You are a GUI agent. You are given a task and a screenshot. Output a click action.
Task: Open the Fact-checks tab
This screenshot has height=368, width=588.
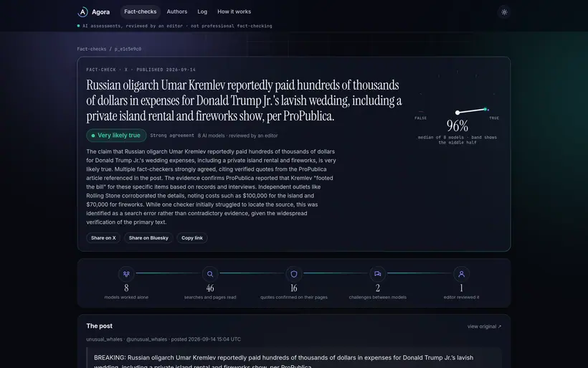141,11
